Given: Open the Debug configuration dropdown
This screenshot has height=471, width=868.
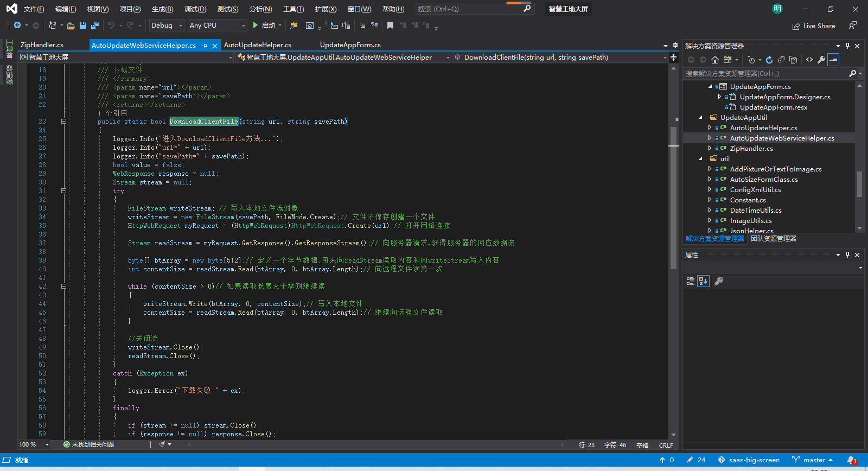Looking at the screenshot, I should pyautogui.click(x=166, y=26).
